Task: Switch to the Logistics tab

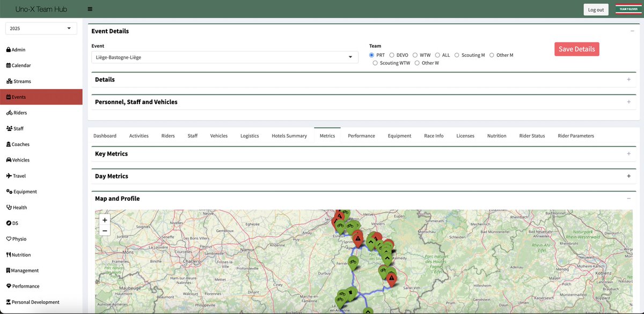Action: pyautogui.click(x=250, y=136)
